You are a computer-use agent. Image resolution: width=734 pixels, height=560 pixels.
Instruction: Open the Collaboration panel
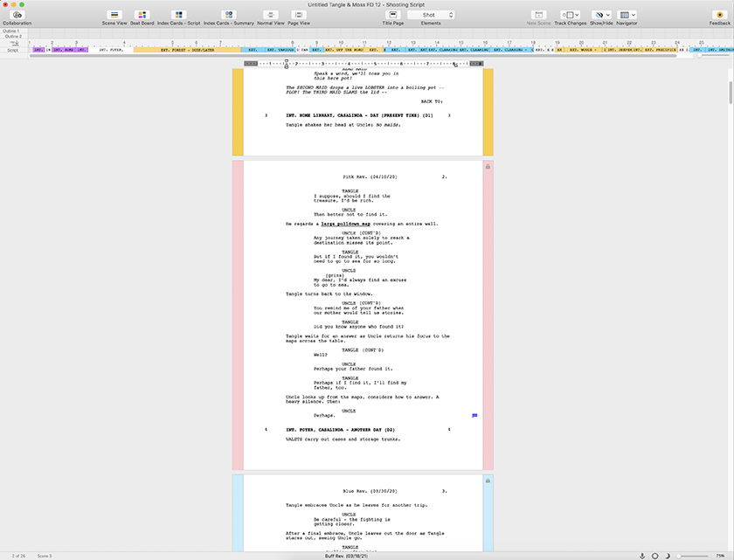point(17,16)
